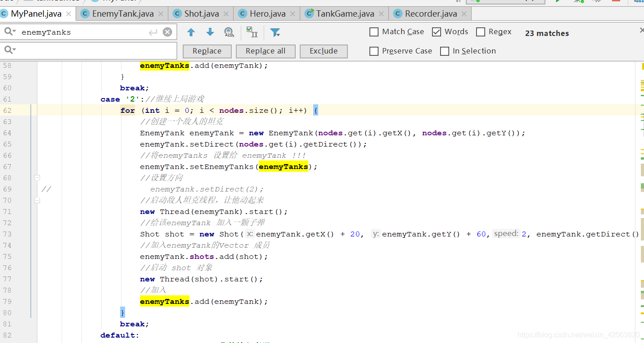Image resolution: width=644 pixels, height=343 pixels.
Task: Go to next occurrence with down arrow
Action: tap(210, 32)
